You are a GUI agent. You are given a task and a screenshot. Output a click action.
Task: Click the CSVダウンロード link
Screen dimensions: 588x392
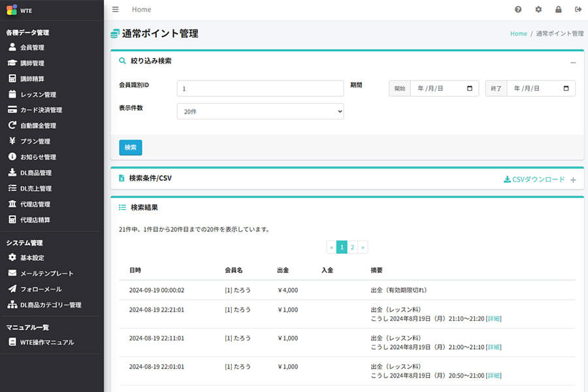[534, 179]
